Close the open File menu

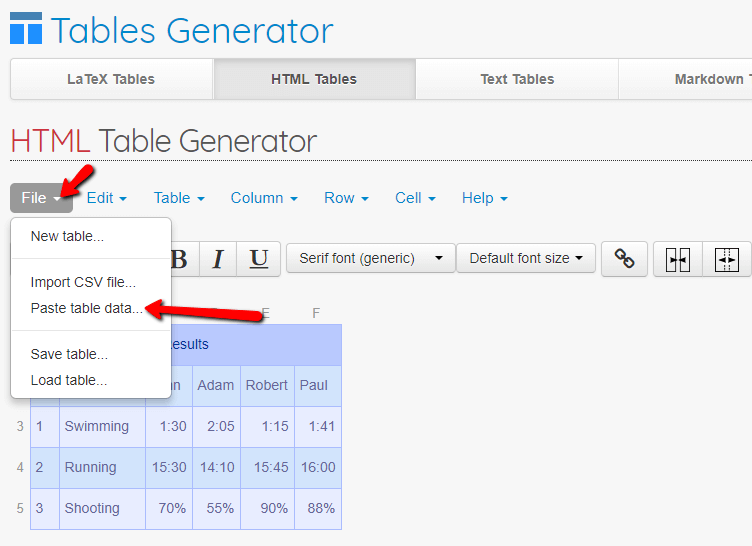pyautogui.click(x=41, y=198)
